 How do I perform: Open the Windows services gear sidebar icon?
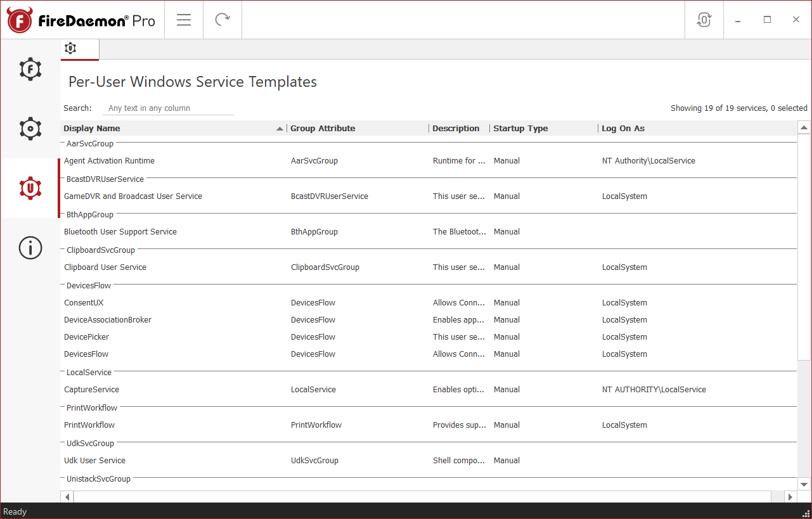coord(30,129)
